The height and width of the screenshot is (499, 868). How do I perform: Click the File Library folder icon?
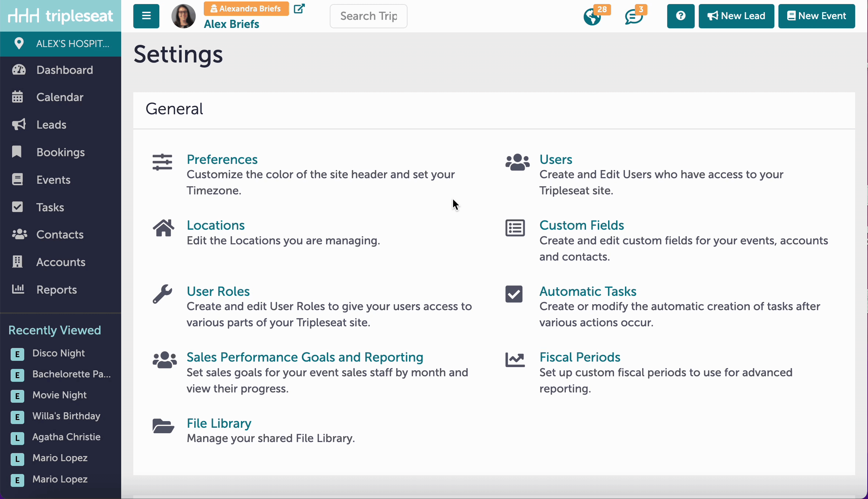[163, 426]
